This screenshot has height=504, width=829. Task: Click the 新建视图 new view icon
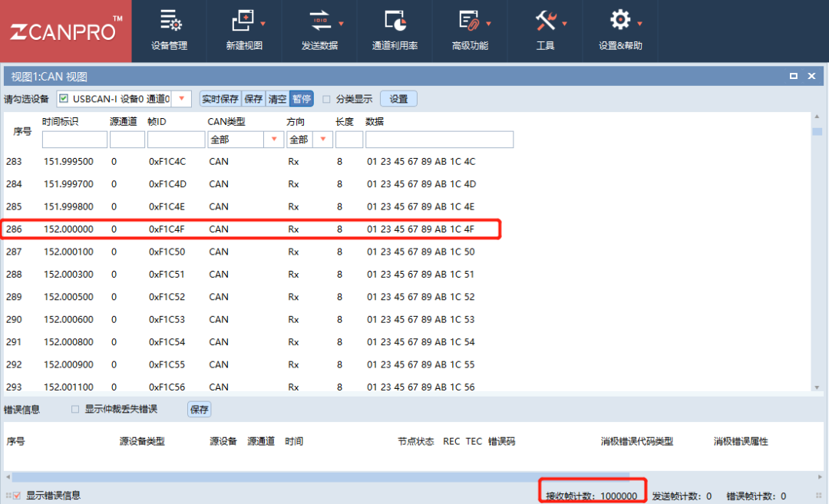click(243, 21)
